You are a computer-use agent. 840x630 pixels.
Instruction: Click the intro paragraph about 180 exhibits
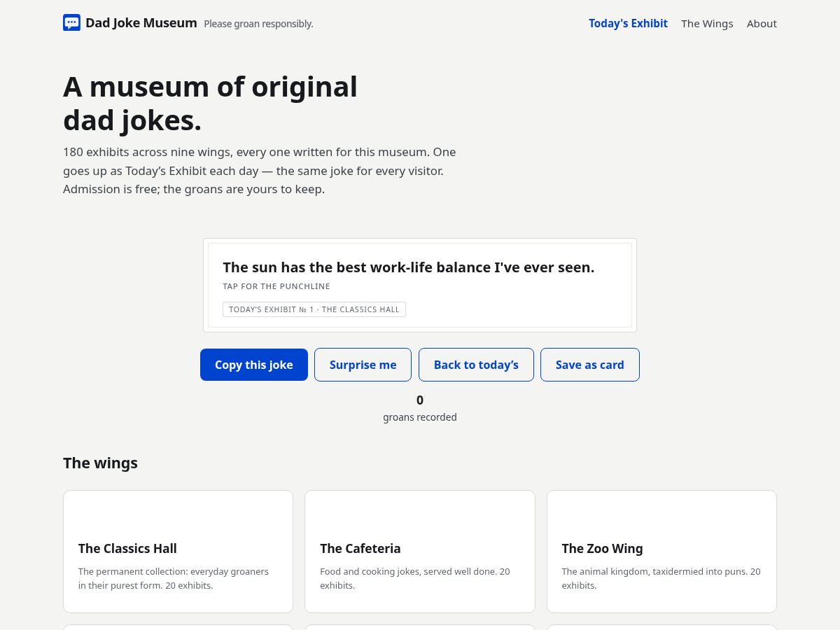click(260, 171)
